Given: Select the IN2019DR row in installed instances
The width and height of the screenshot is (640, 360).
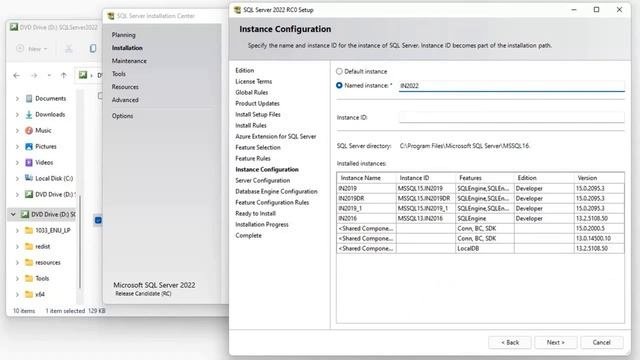Looking at the screenshot, I should (480, 198).
